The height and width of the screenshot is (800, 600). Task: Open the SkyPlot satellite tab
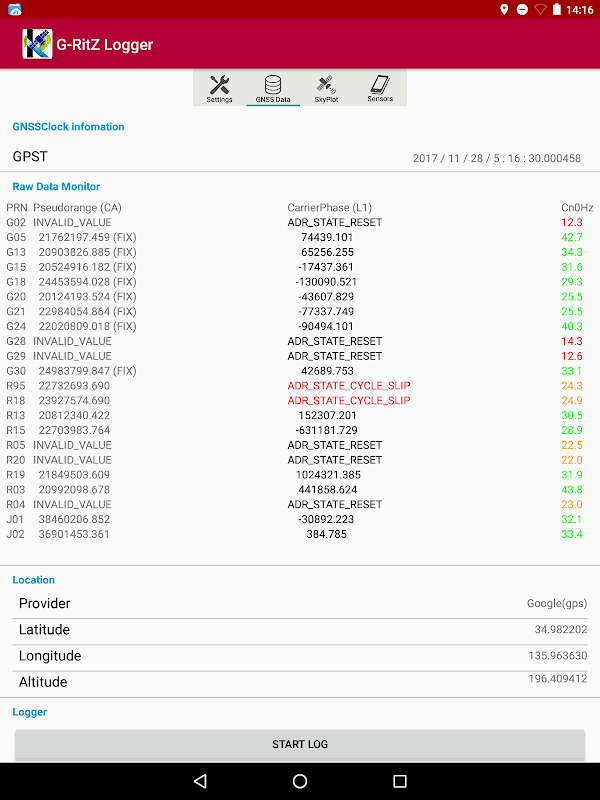327,88
